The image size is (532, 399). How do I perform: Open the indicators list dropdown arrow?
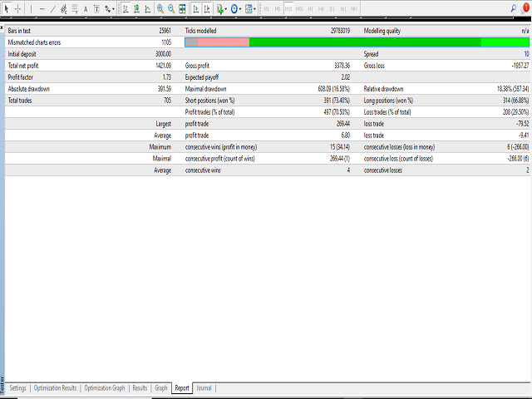coord(226,9)
